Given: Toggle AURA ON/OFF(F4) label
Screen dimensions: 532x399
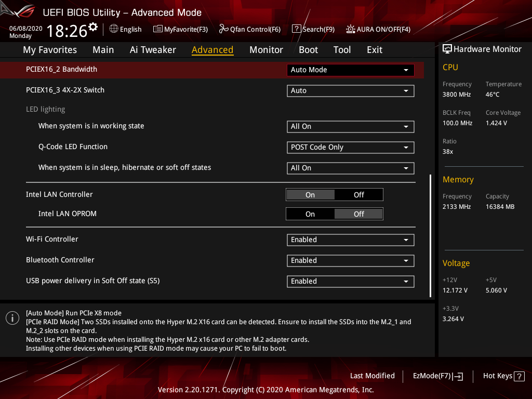Looking at the screenshot, I should point(383,30).
